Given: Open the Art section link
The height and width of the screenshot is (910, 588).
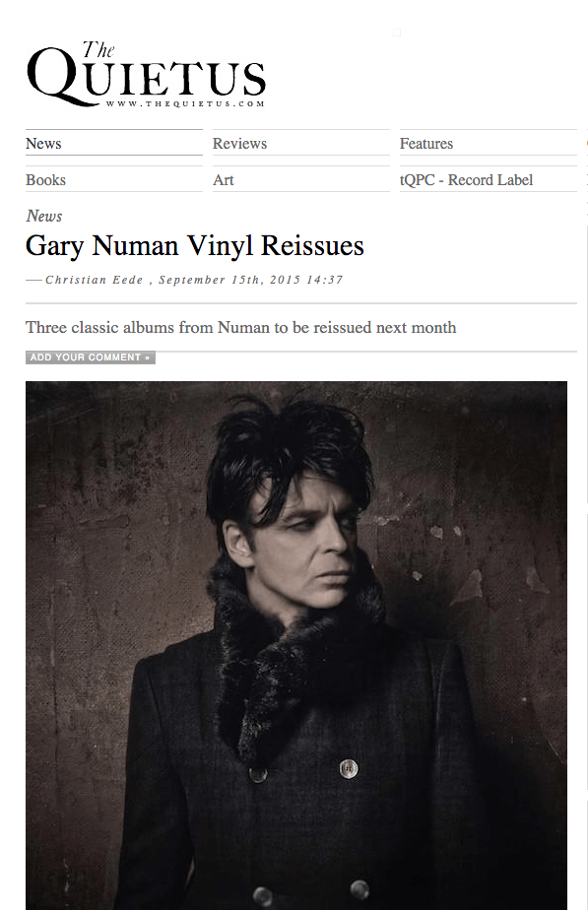Looking at the screenshot, I should click(x=224, y=180).
